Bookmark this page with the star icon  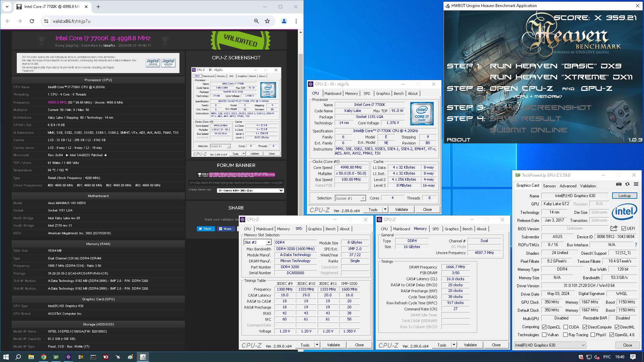(x=267, y=21)
